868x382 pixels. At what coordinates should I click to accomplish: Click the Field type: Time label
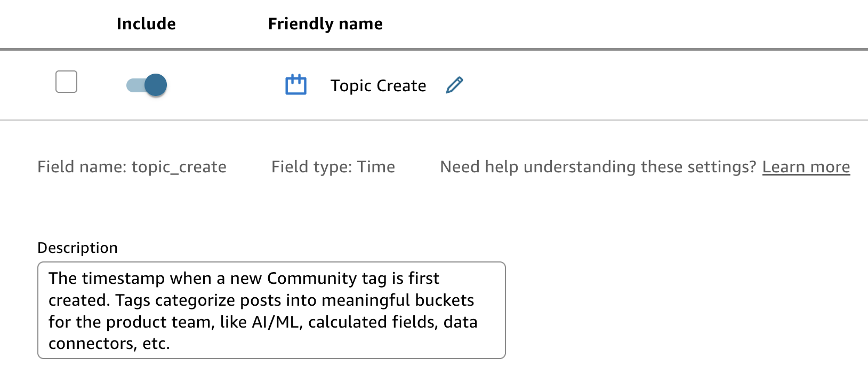click(333, 166)
